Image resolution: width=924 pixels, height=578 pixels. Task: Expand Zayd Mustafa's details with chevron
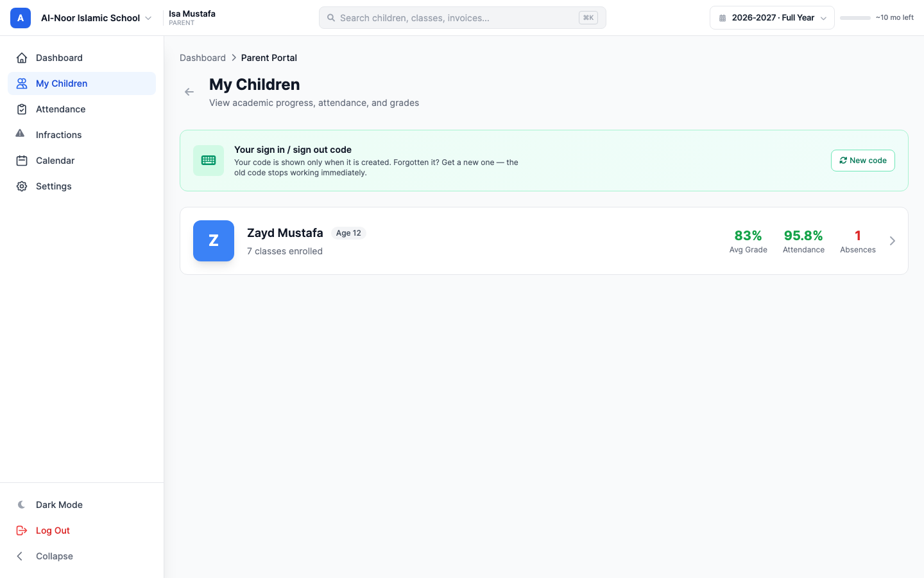point(893,241)
